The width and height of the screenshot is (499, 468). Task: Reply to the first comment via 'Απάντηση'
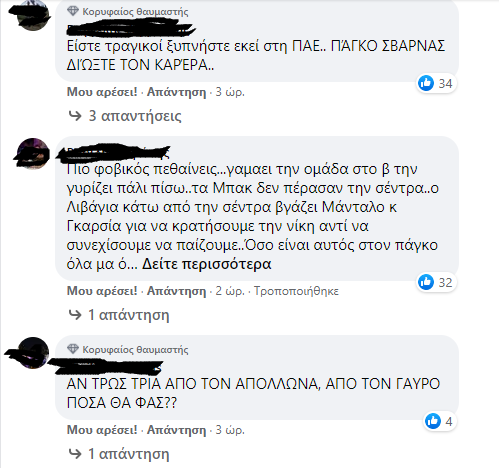coord(176,92)
